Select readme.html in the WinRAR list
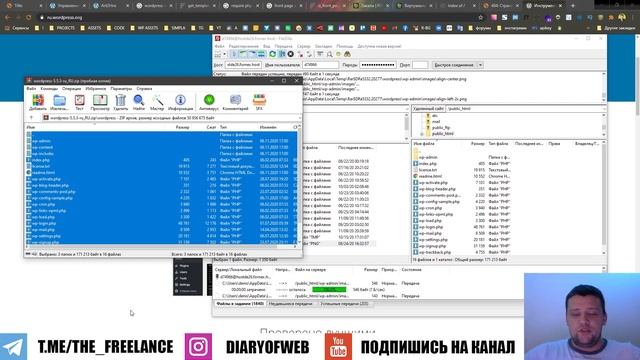The height and width of the screenshot is (360, 640). point(43,173)
